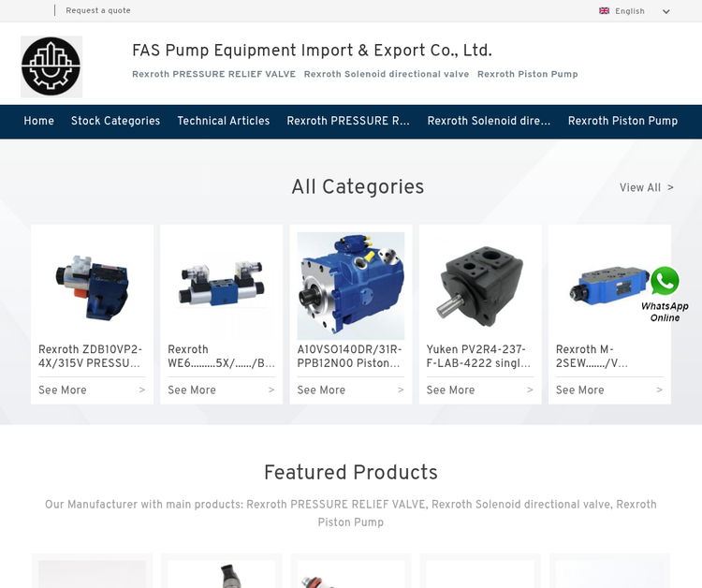The width and height of the screenshot is (702, 588).
Task: Open the Yuken PV2R4 vane pump image
Action: pyautogui.click(x=480, y=287)
